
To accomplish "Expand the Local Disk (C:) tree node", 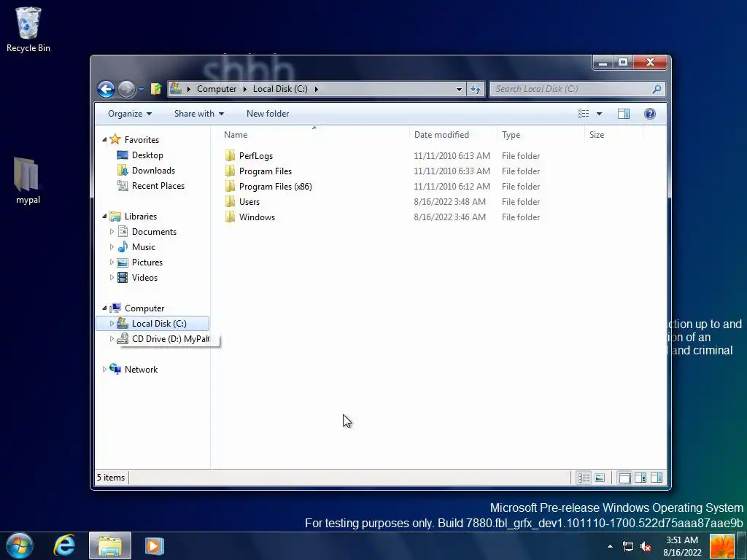I will coord(112,323).
